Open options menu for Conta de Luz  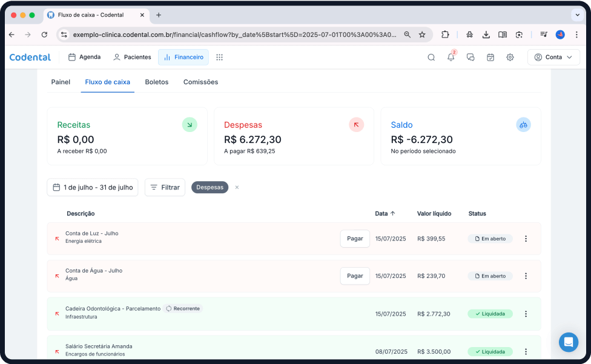pyautogui.click(x=526, y=239)
